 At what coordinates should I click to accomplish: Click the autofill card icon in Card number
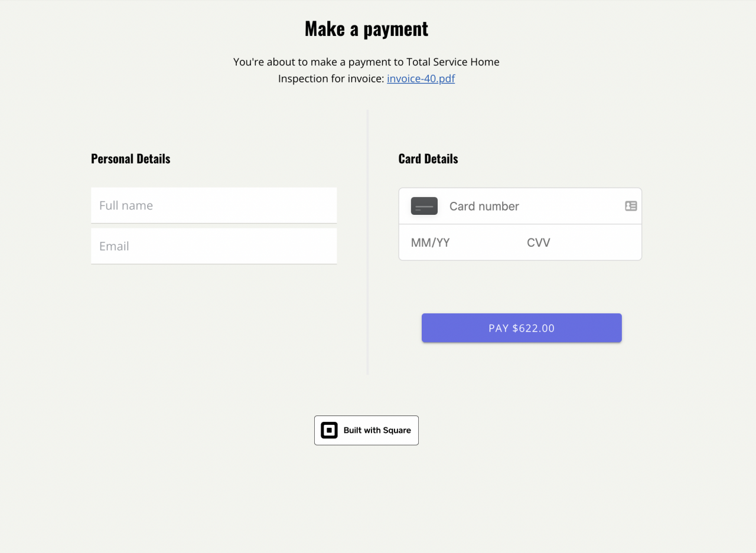[631, 206]
